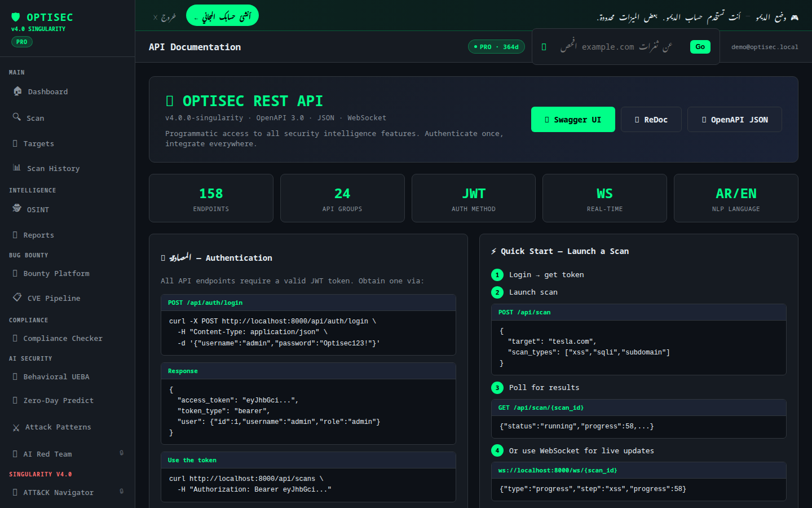Image resolution: width=812 pixels, height=508 pixels.
Task: Navigate to ATT&CK Navigator
Action: [x=68, y=493]
